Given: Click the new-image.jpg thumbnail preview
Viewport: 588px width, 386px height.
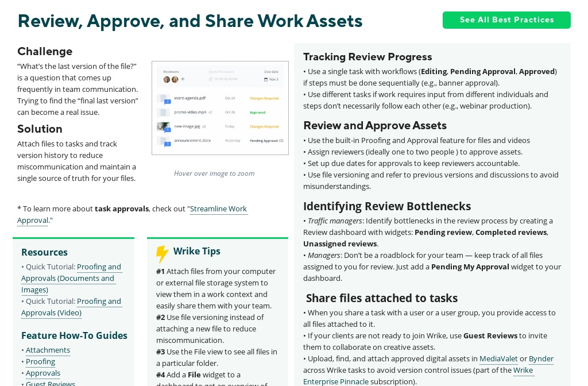Looking at the screenshot, I should pyautogui.click(x=163, y=126).
